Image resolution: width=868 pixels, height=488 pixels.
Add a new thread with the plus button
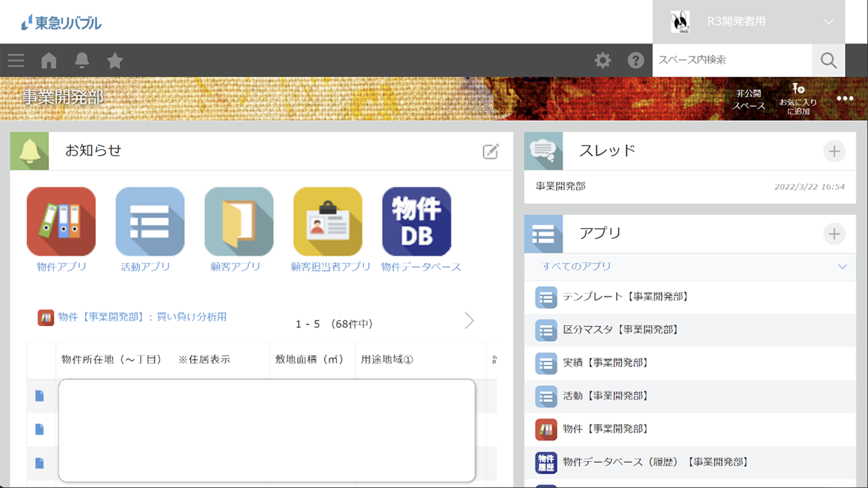(x=834, y=151)
